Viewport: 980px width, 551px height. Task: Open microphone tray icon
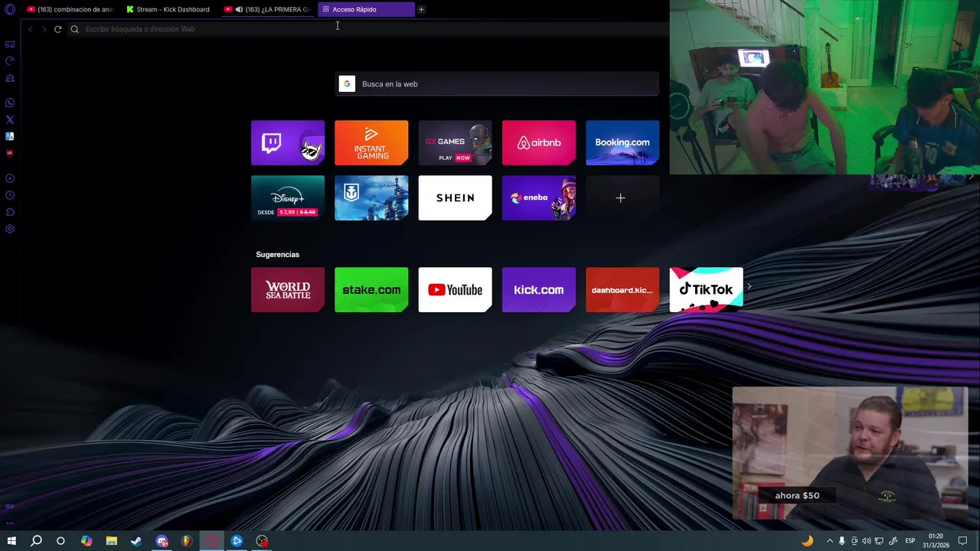[842, 541]
